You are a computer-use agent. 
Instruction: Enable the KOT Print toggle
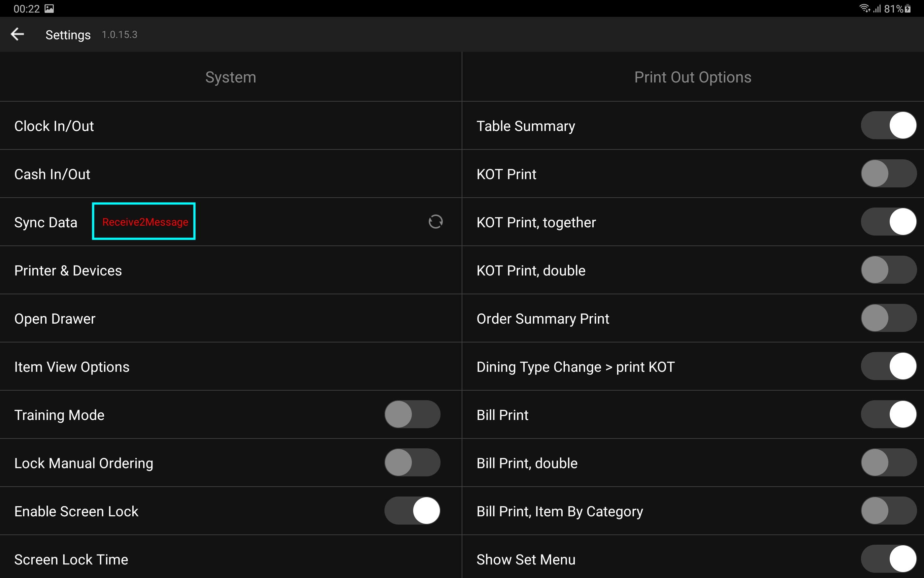click(888, 174)
